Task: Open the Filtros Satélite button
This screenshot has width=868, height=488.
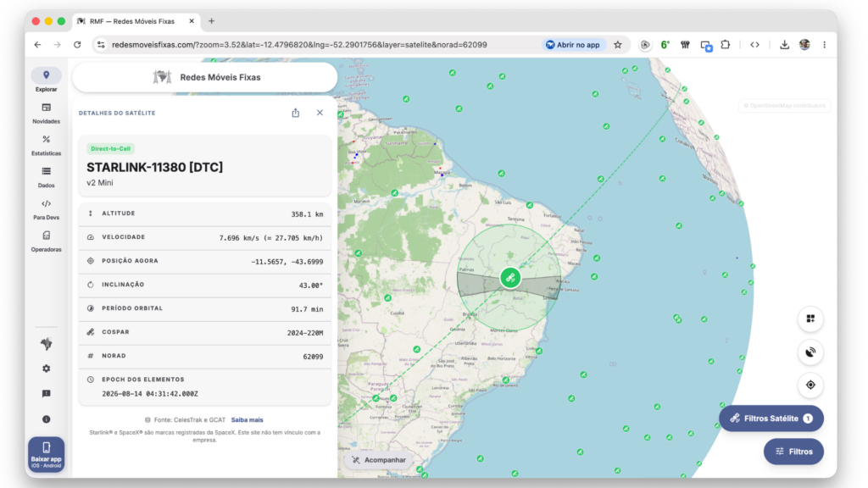Action: point(771,419)
